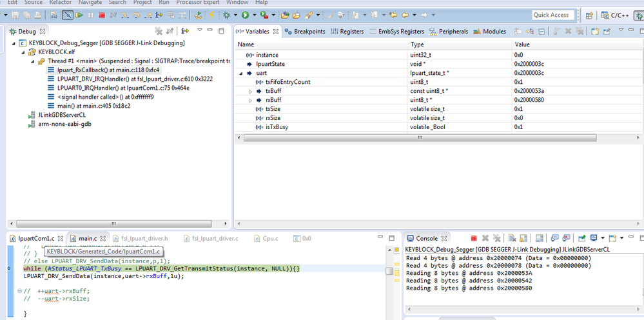Click the Back navigation arrow
This screenshot has height=320, width=644.
click(405, 15)
